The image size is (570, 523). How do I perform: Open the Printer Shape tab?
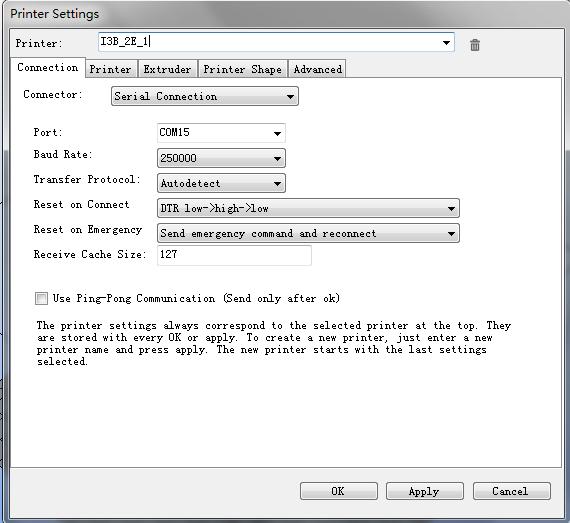242,69
